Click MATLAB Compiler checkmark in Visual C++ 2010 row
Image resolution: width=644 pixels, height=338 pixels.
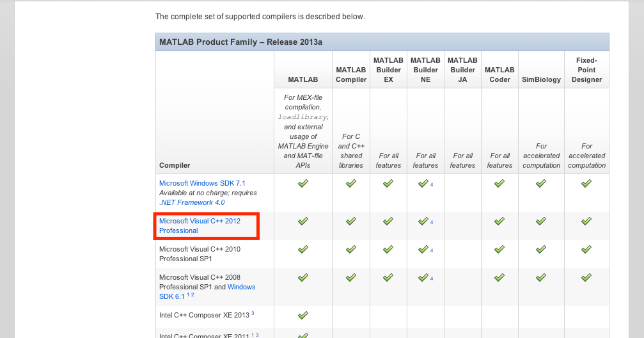pos(350,249)
